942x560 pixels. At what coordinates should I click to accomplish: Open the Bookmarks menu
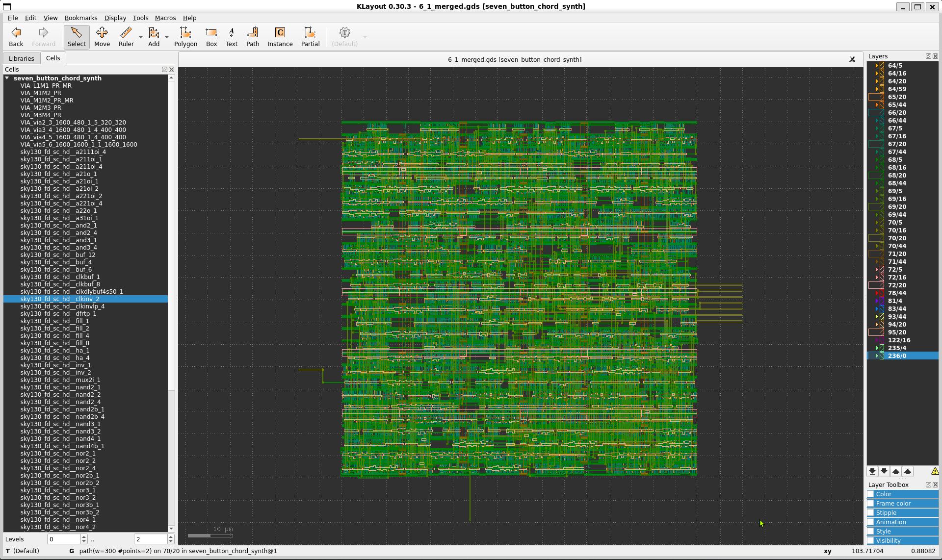[81, 18]
